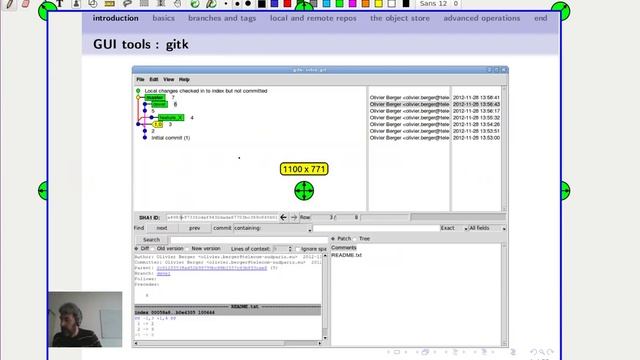Choose the smallest pen thickness dot

point(226,4)
